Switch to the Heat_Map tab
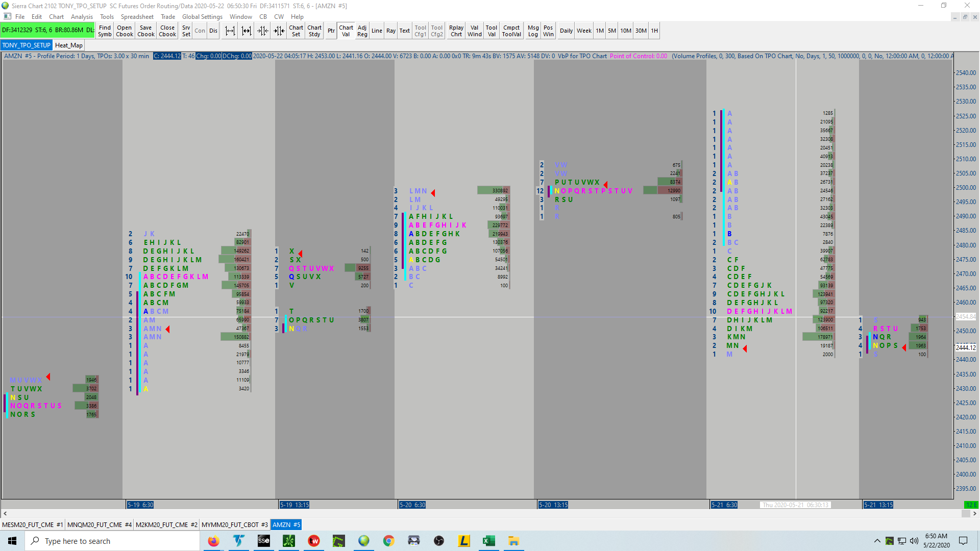The width and height of the screenshot is (980, 551). (68, 45)
